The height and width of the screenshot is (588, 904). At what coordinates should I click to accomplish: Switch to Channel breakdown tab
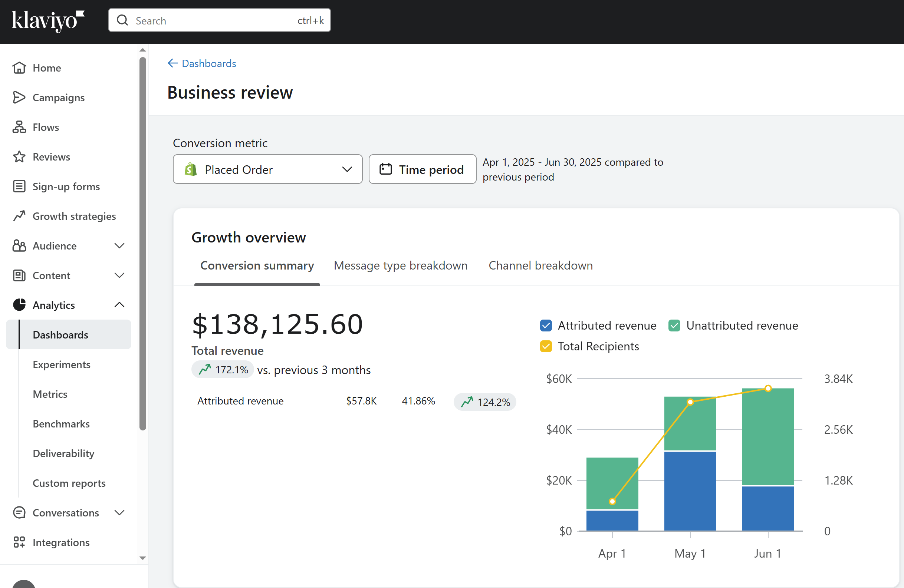tap(540, 265)
